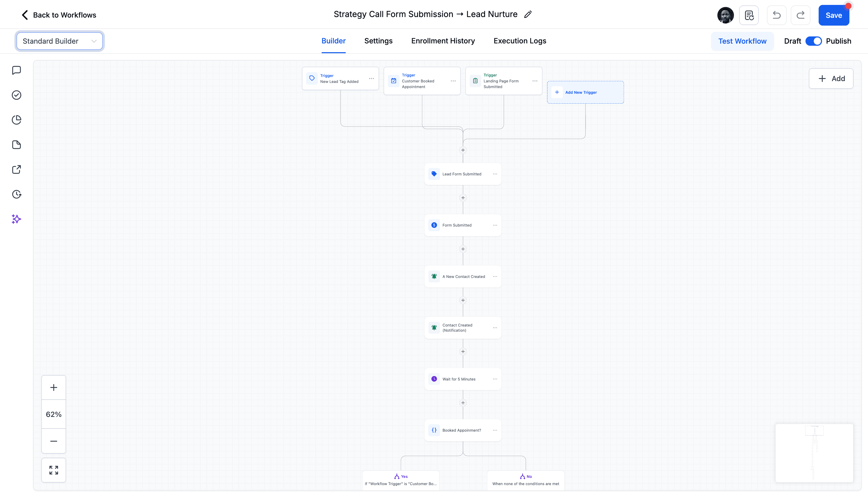
Task: Open three-dot menu on Lead Form Submitted step
Action: 495,174
